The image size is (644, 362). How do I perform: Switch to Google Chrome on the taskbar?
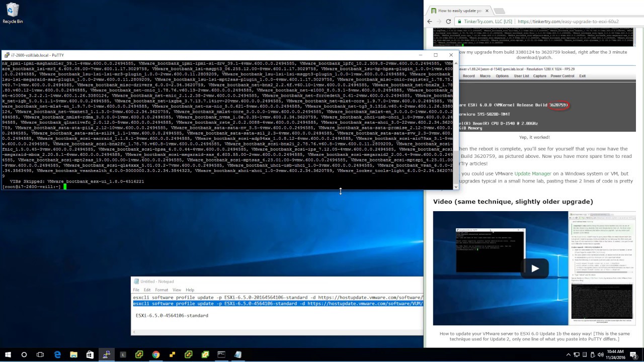[156, 354]
